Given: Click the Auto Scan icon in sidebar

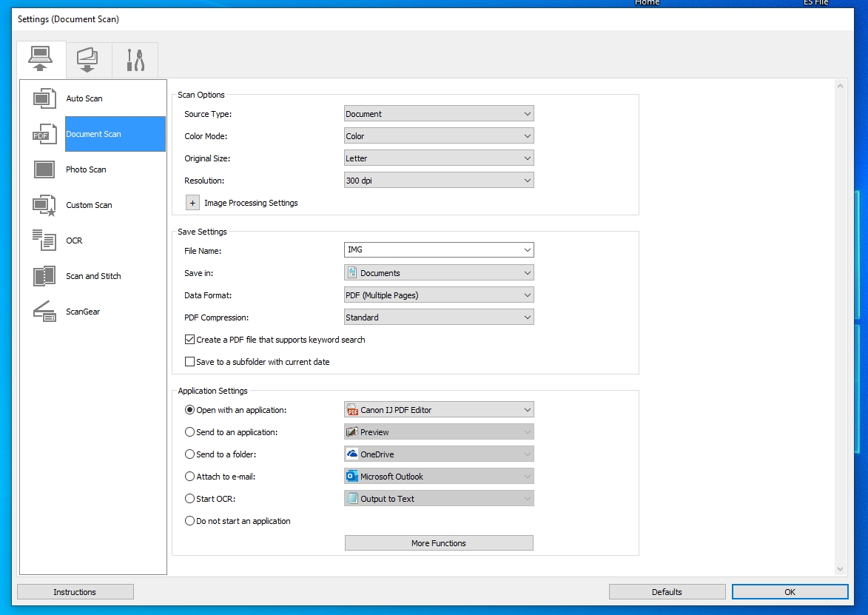Looking at the screenshot, I should [44, 98].
